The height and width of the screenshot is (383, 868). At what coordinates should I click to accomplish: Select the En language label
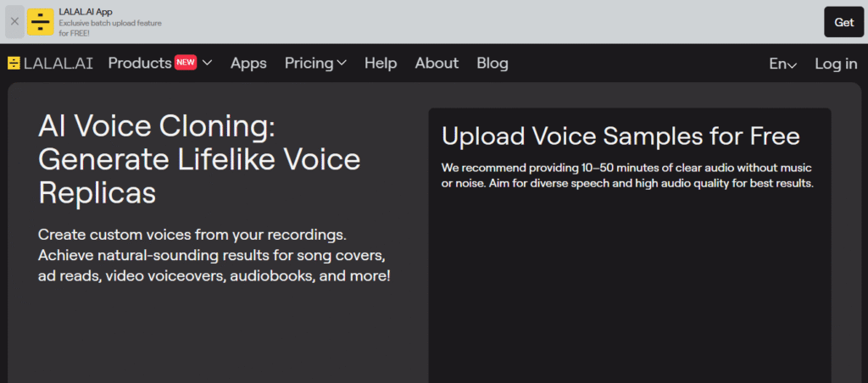777,64
